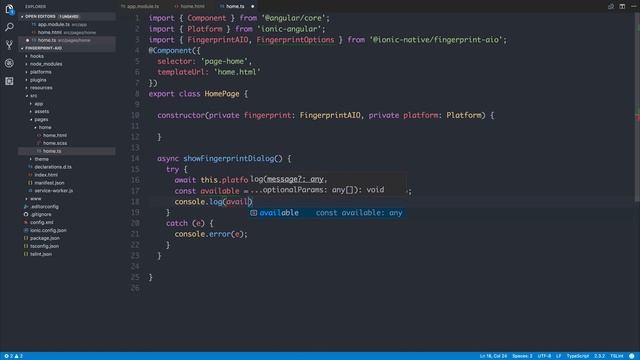The image size is (640, 360).
Task: Open tslint.json file
Action: coord(41,254)
